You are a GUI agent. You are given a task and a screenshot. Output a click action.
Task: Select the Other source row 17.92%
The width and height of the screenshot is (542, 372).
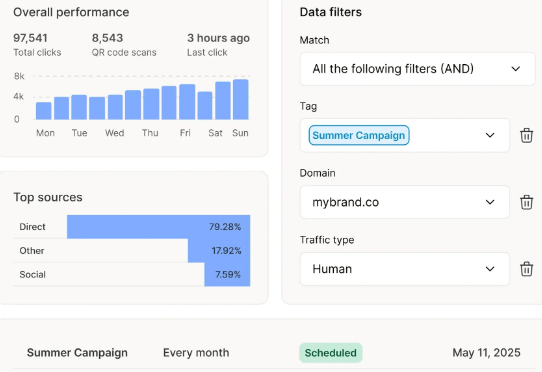coord(132,251)
